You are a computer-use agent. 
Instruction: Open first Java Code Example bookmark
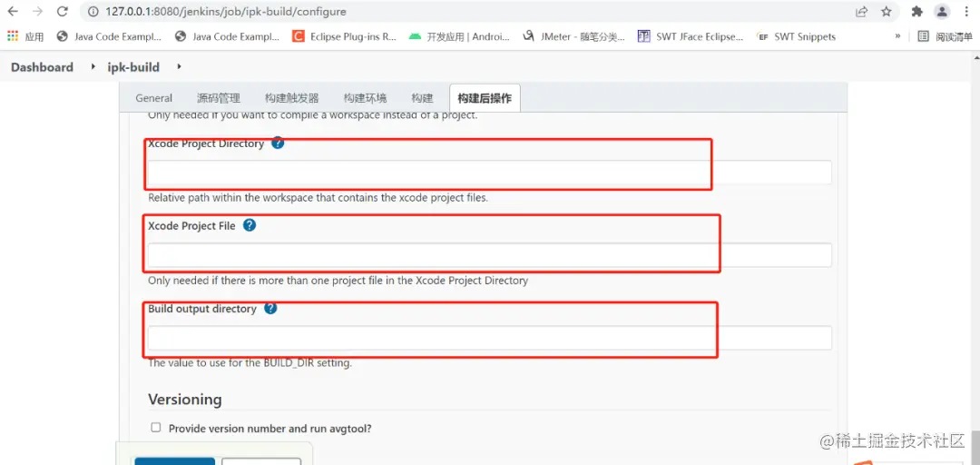[x=109, y=37]
